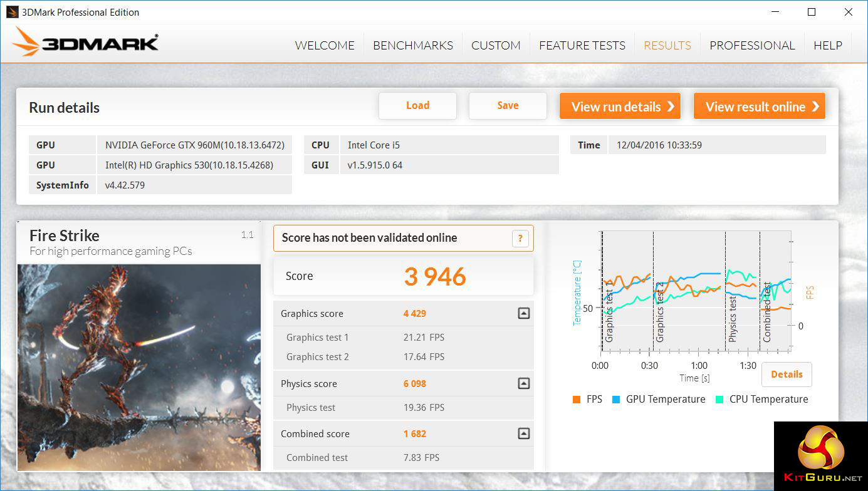Select the Graphics test 1 row
The width and height of the screenshot is (868, 491).
(x=404, y=338)
